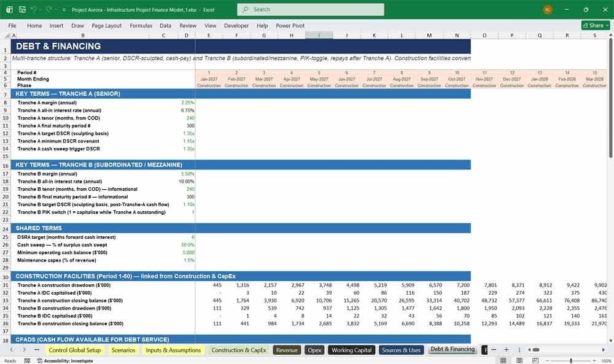Open the View ribbon tab

point(210,25)
